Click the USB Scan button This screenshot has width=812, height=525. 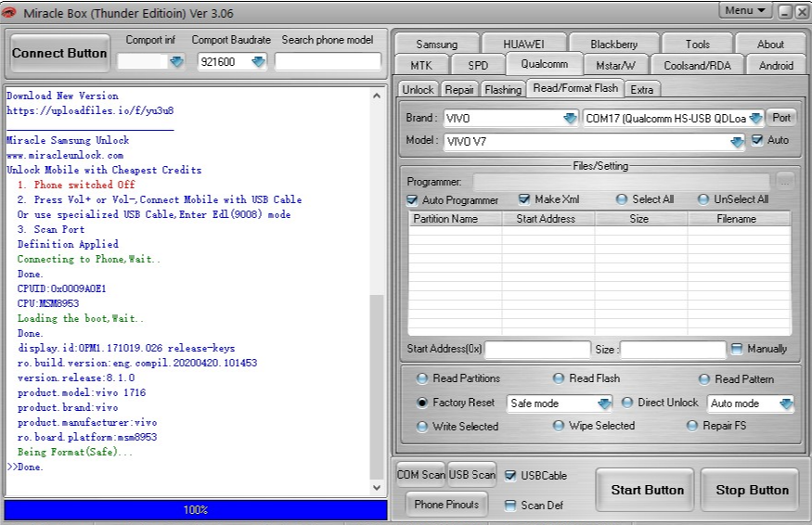(471, 475)
